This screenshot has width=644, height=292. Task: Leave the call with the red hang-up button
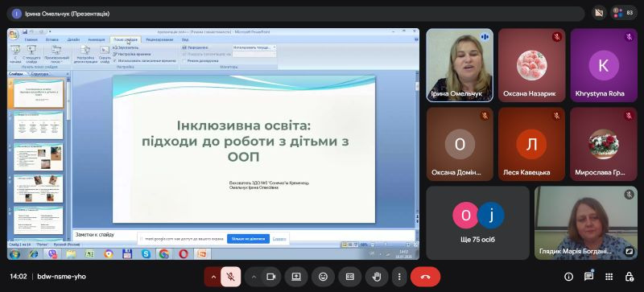pyautogui.click(x=425, y=277)
